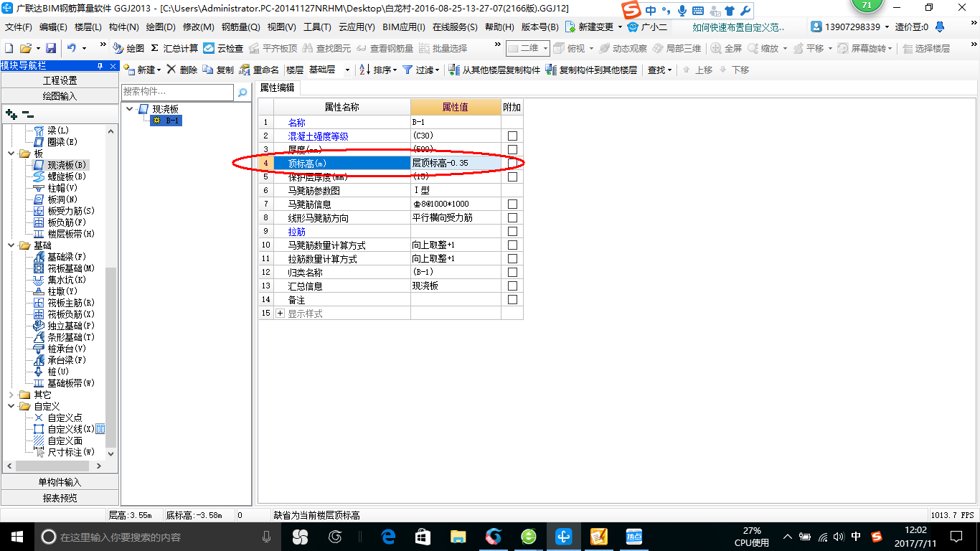Click the Undo arrow icon
This screenshot has width=980, height=551.
point(72,48)
